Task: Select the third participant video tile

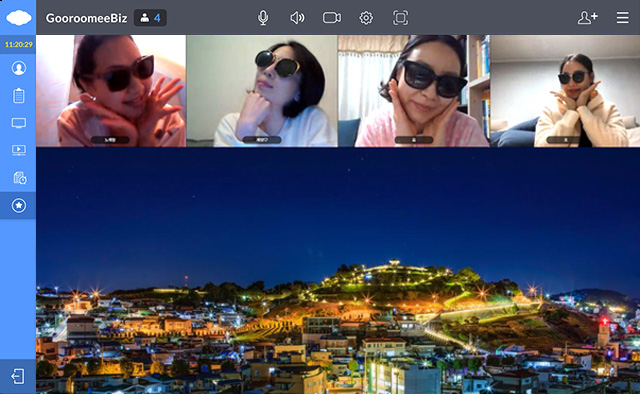Action: click(x=414, y=91)
